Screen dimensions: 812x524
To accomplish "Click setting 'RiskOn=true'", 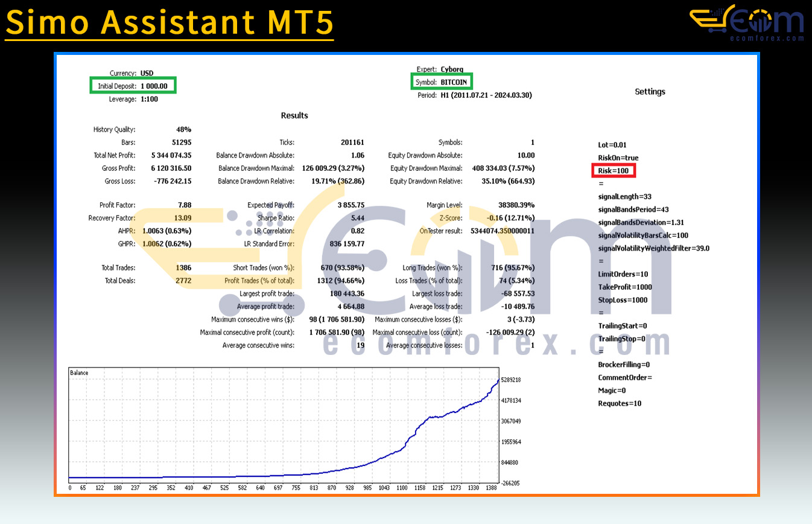I will pyautogui.click(x=618, y=158).
